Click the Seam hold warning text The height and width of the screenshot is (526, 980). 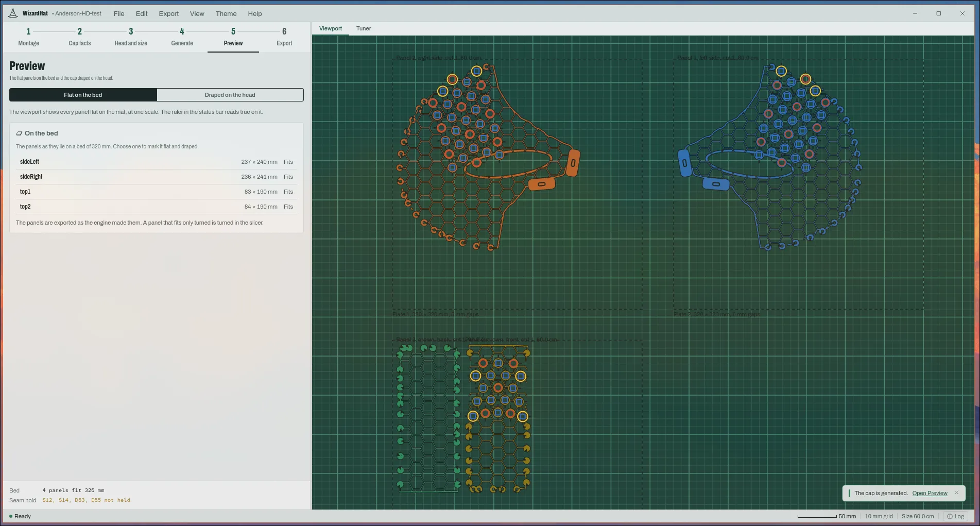pos(86,500)
